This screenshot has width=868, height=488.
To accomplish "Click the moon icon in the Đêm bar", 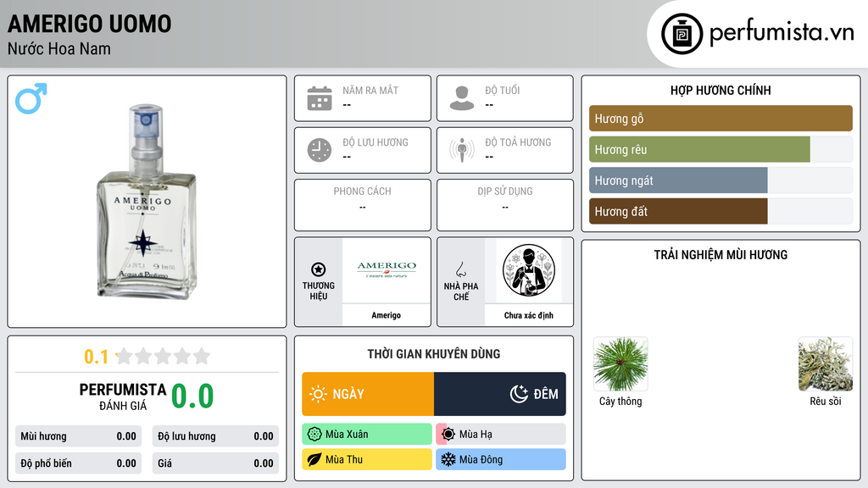I will click(519, 394).
